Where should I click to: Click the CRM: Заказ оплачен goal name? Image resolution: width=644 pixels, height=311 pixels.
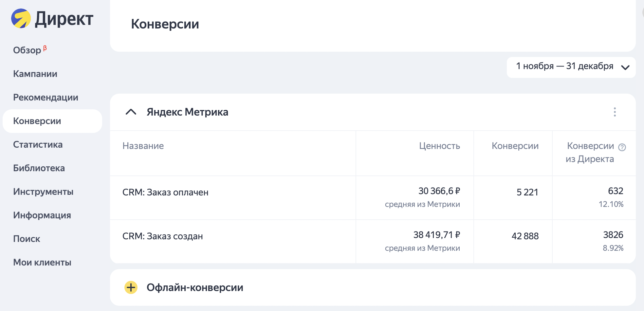pyautogui.click(x=165, y=192)
